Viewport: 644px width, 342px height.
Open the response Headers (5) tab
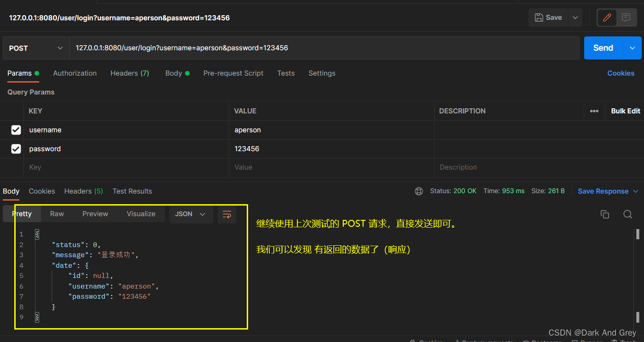click(x=83, y=191)
